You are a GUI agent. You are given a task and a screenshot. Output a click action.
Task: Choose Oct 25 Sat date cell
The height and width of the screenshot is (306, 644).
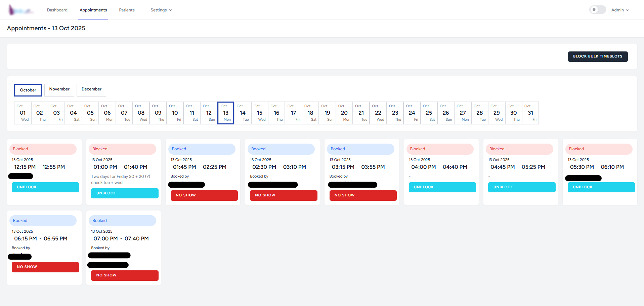pyautogui.click(x=429, y=113)
